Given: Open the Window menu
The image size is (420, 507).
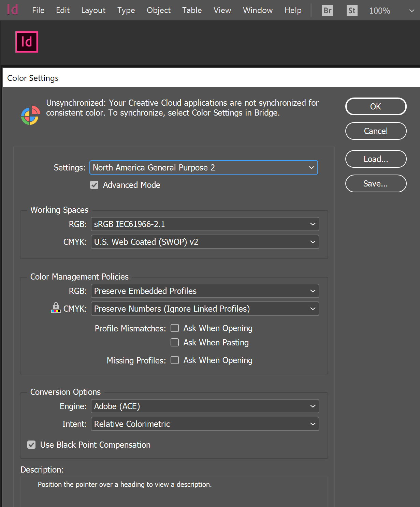Looking at the screenshot, I should (x=258, y=10).
